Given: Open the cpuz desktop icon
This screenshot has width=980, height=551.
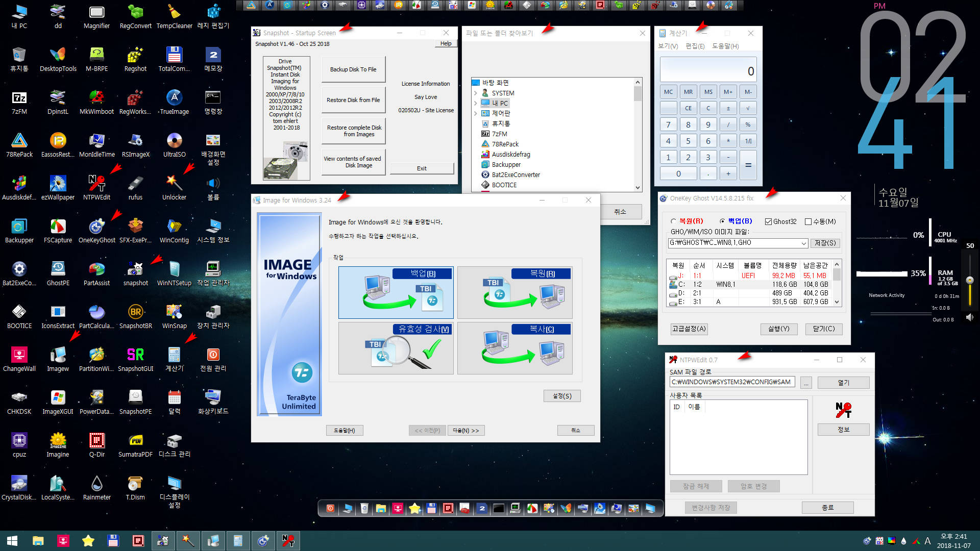Looking at the screenshot, I should tap(19, 444).
